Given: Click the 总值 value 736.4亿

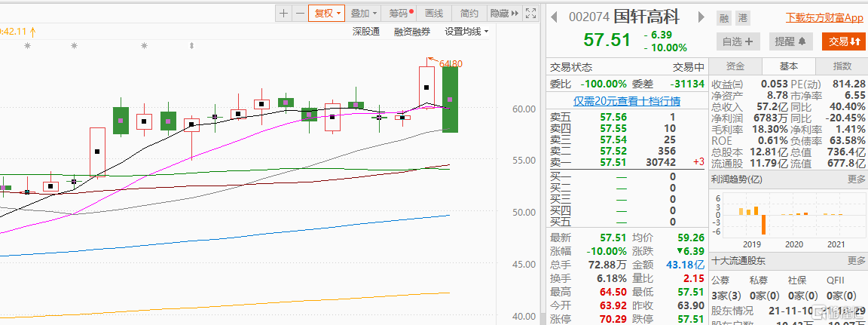Looking at the screenshot, I should point(848,151).
